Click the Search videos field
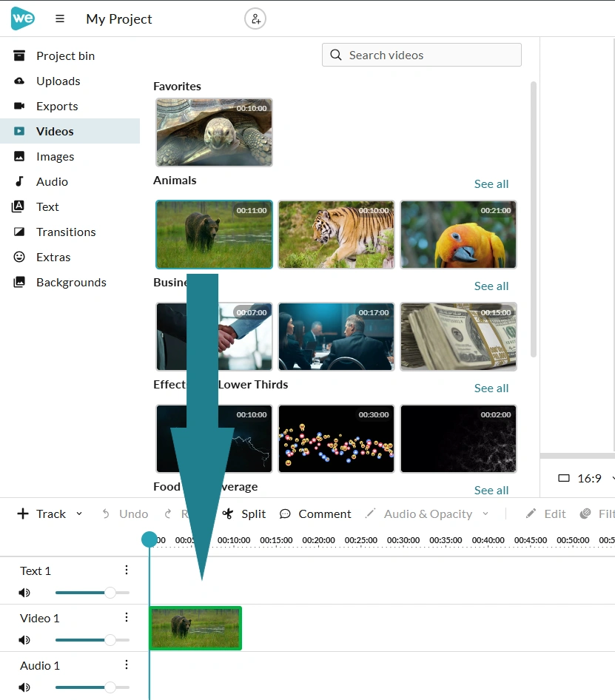The width and height of the screenshot is (615, 700). click(x=422, y=55)
